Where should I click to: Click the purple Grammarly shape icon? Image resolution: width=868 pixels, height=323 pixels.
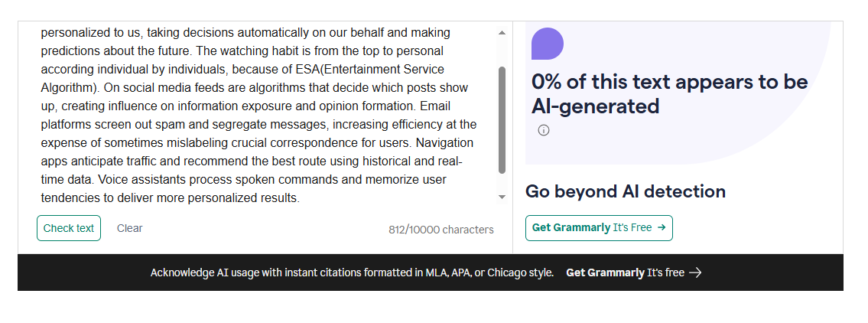(x=548, y=44)
